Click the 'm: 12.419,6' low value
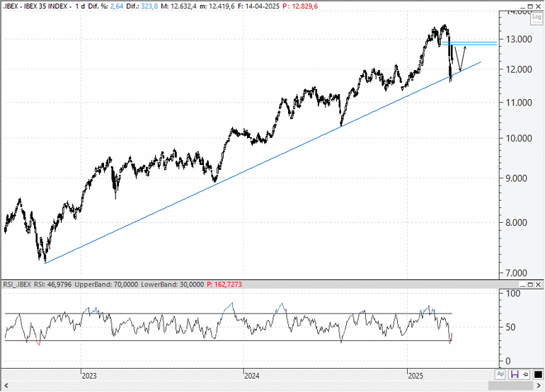Image resolution: width=545 pixels, height=392 pixels. click(x=217, y=6)
